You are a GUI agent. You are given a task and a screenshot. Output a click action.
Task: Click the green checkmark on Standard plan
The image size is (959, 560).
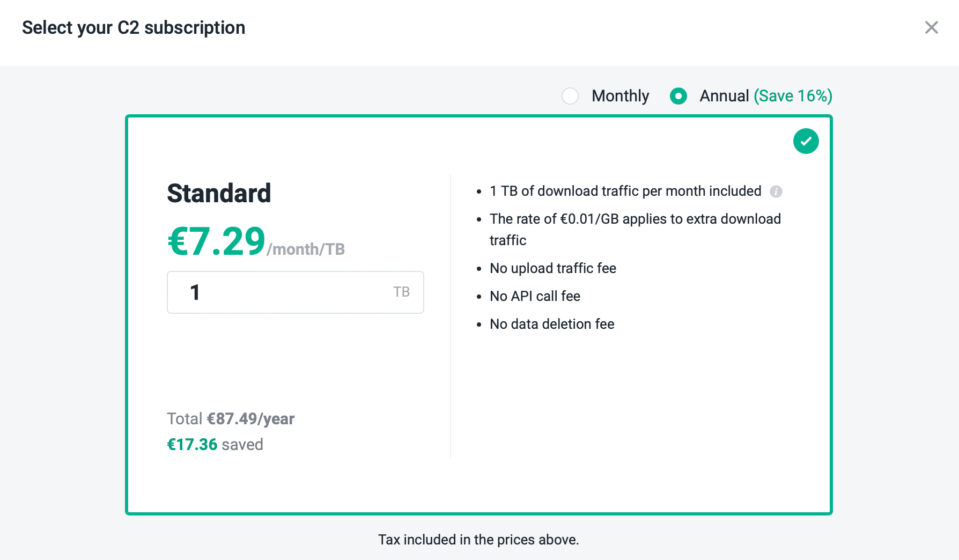tap(806, 141)
